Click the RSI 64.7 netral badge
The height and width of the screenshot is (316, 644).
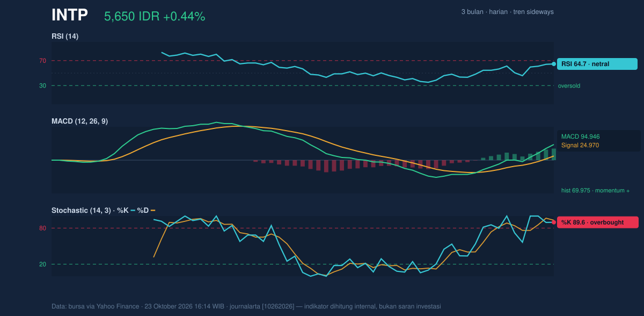(x=597, y=64)
